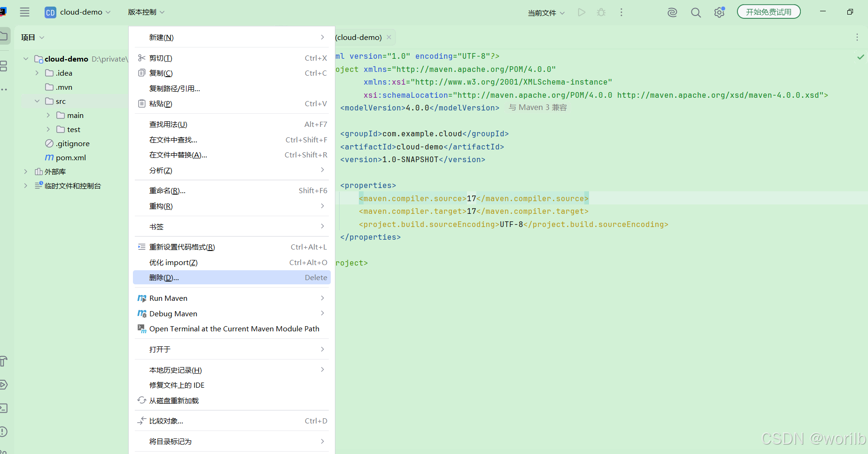This screenshot has width=868, height=454.
Task: Select the pom.xml file
Action: pyautogui.click(x=65, y=157)
